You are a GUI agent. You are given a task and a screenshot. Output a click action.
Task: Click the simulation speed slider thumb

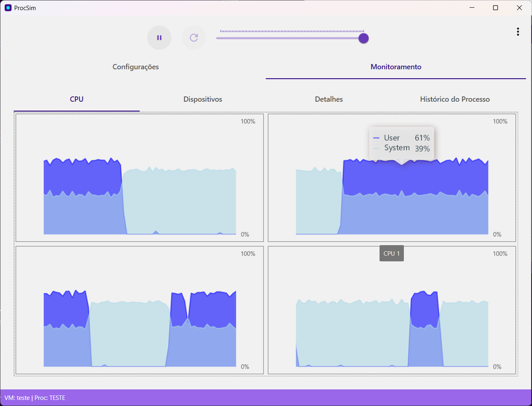tap(364, 38)
